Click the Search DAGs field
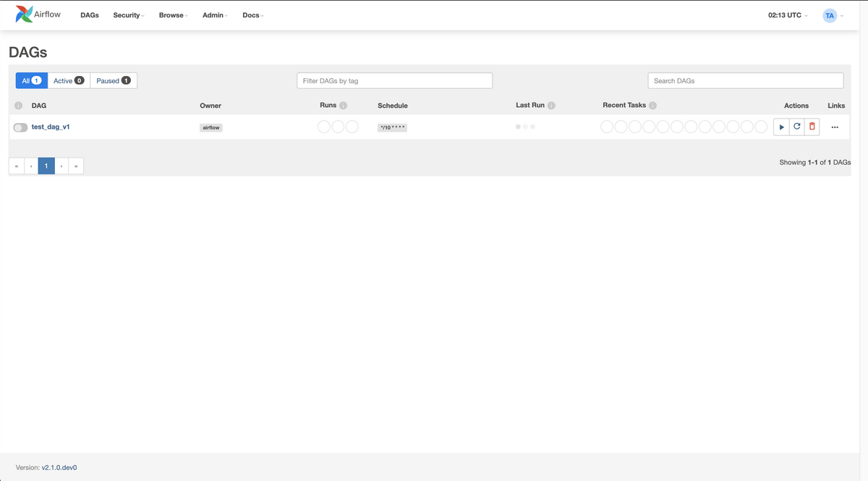The image size is (868, 481). pyautogui.click(x=746, y=80)
